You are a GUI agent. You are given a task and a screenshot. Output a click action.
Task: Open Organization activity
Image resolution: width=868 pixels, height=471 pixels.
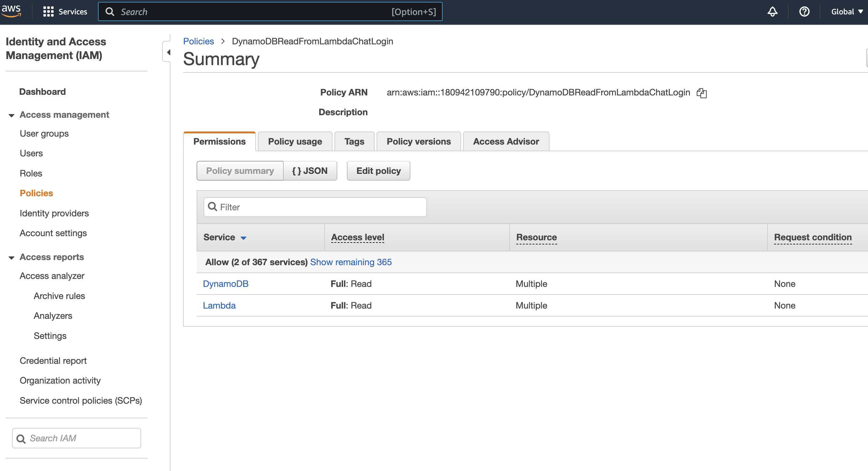pos(60,380)
